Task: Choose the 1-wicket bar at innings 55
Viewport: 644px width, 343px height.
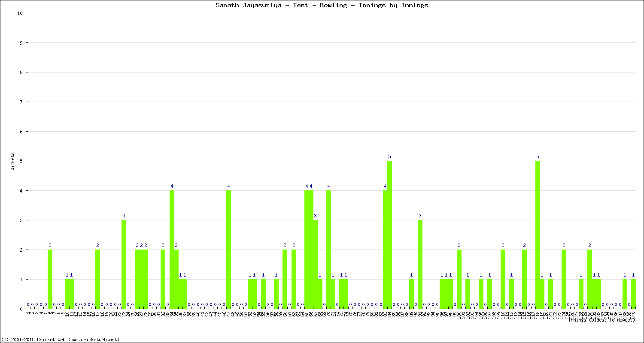Action: click(x=263, y=294)
